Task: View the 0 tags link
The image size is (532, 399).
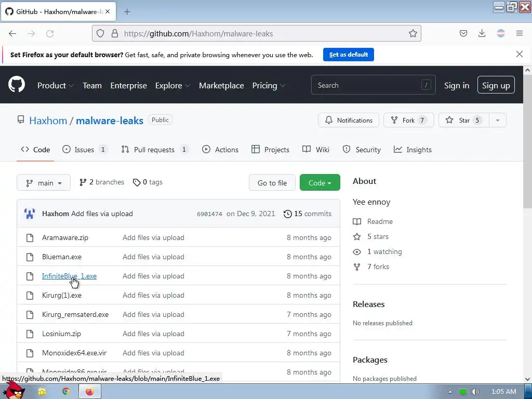Action: pos(148,182)
